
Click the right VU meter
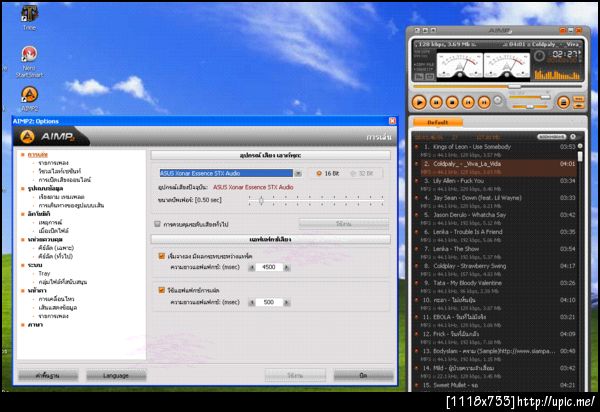pyautogui.click(x=507, y=67)
